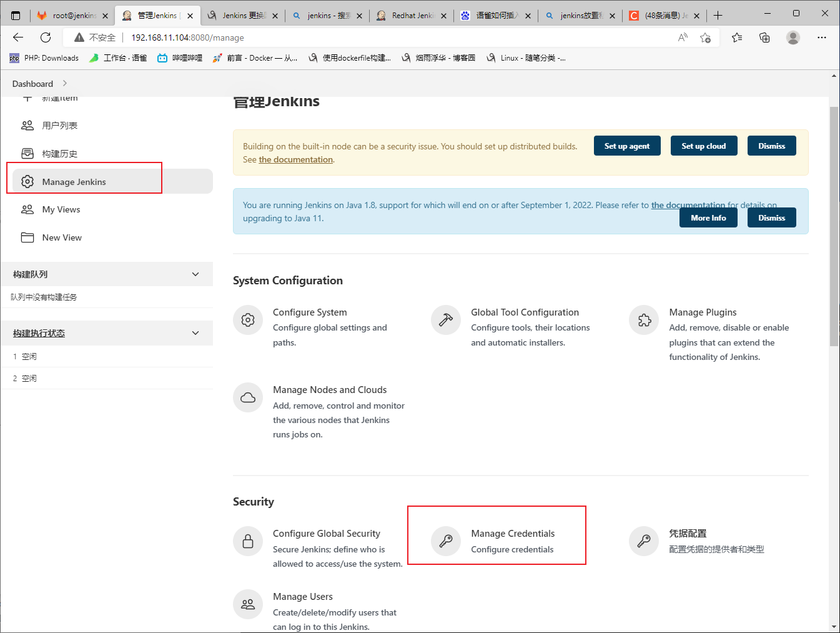The height and width of the screenshot is (633, 840).
Task: Open the browser settings and more menu
Action: pos(822,37)
